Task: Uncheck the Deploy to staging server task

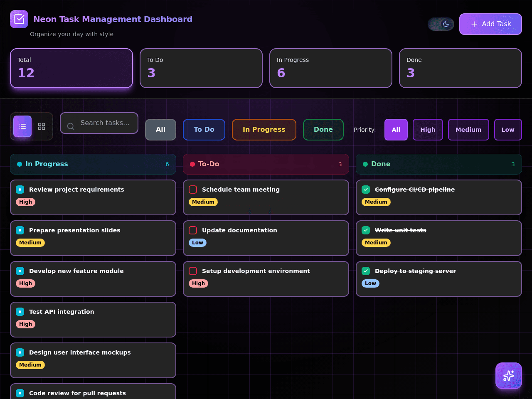Action: pyautogui.click(x=366, y=271)
